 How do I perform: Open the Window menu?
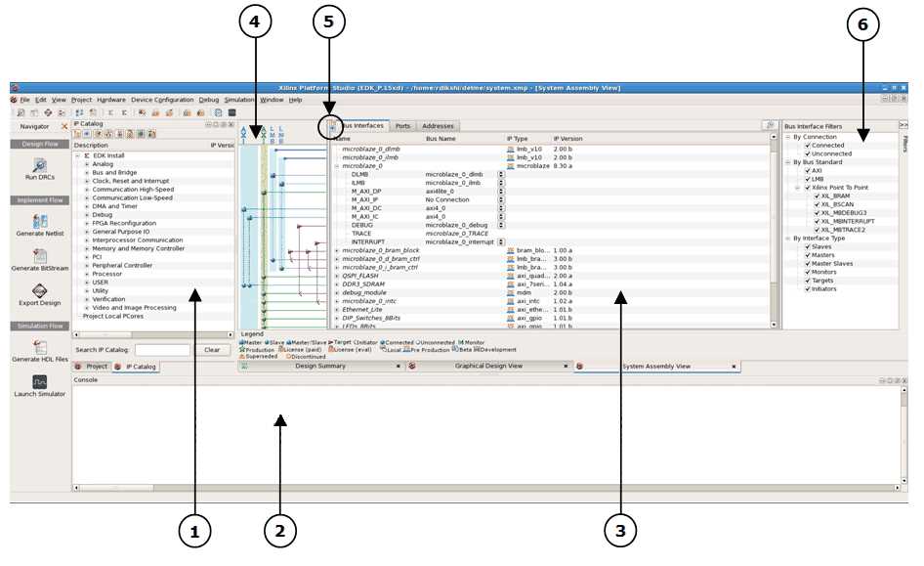(x=272, y=101)
